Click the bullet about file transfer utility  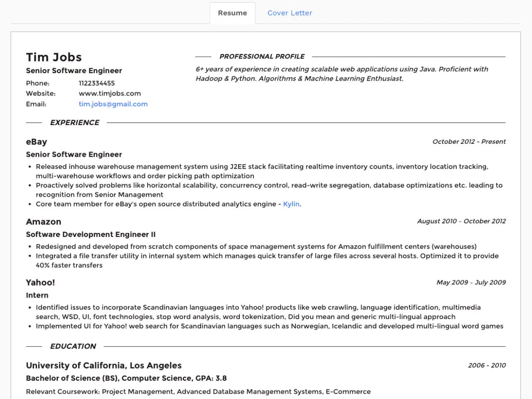[267, 261]
